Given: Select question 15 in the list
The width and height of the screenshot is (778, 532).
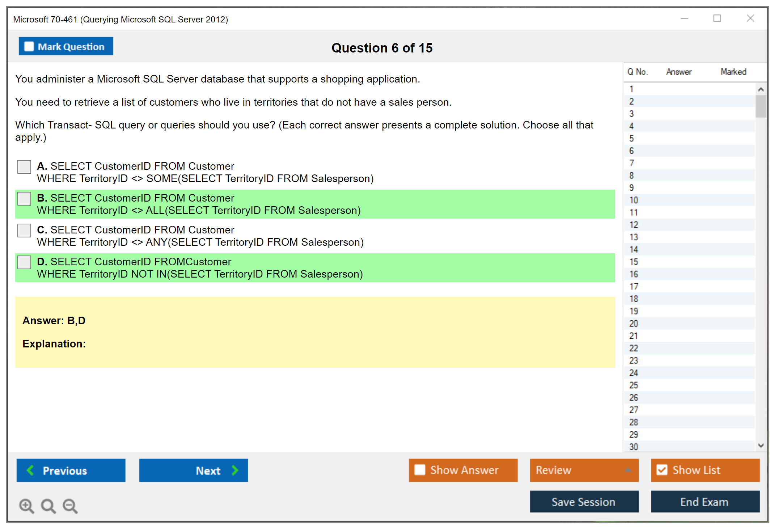Looking at the screenshot, I should 634,262.
